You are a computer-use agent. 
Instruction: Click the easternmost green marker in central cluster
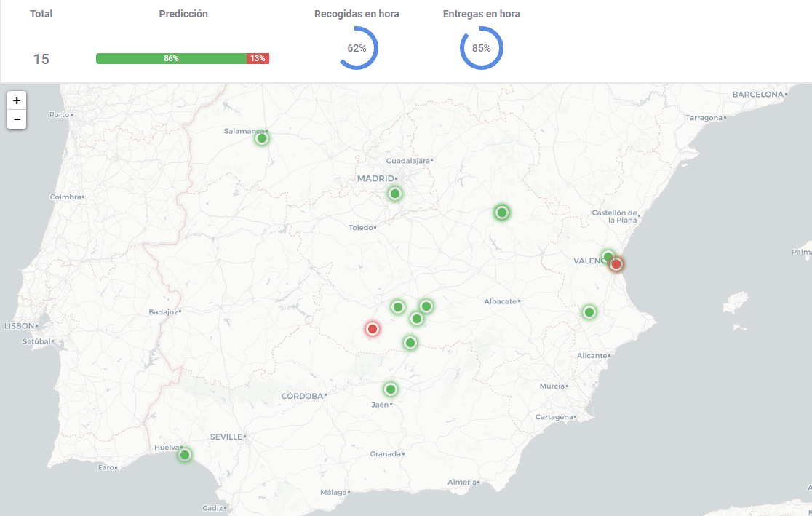426,306
